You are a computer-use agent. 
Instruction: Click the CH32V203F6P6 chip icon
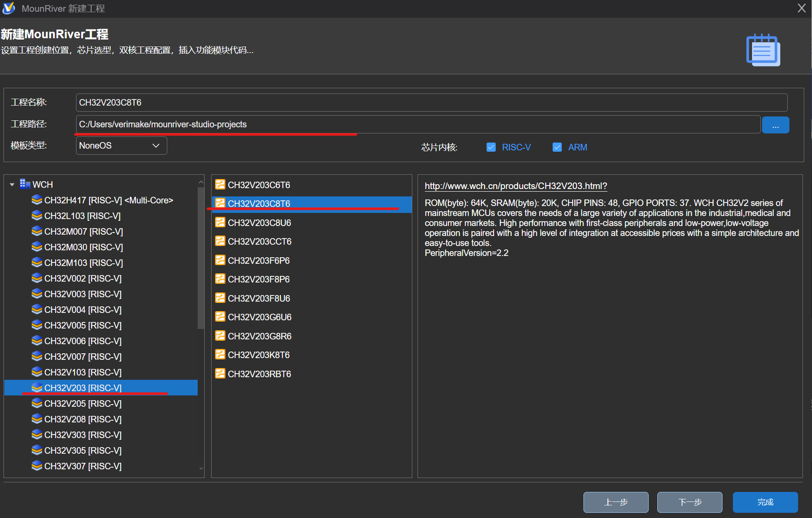click(x=220, y=260)
